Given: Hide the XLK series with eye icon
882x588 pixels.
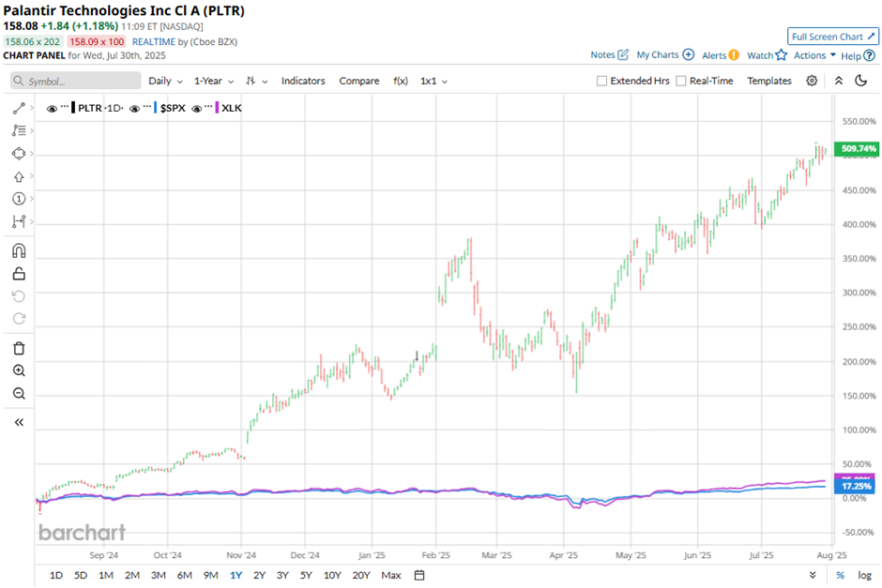Looking at the screenshot, I should pos(196,109).
